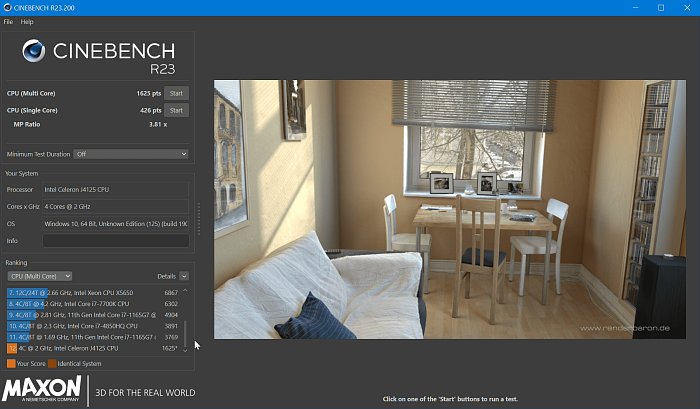
Task: Expand the ranking Details arrow
Action: (x=184, y=276)
